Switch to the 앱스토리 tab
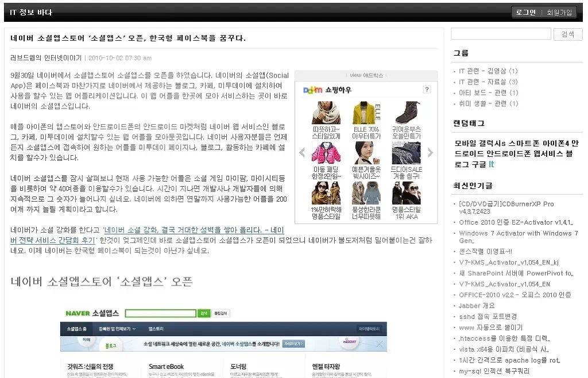588x378 pixels. (x=155, y=328)
